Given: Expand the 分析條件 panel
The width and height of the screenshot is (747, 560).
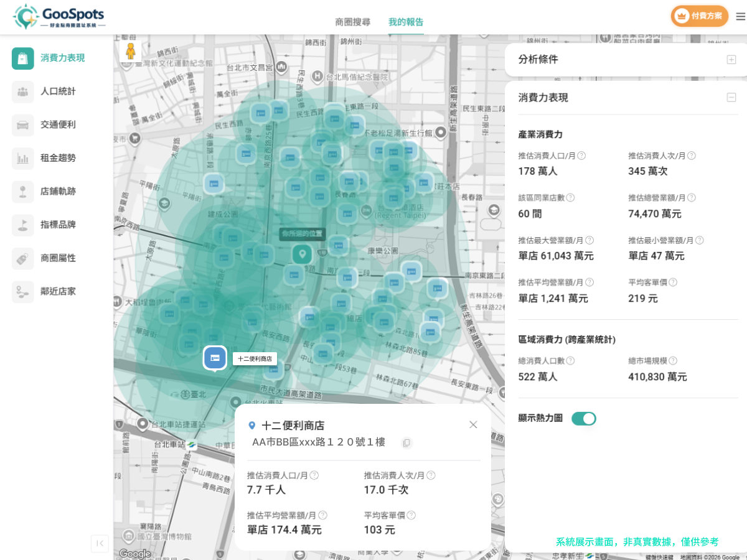Looking at the screenshot, I should (731, 60).
